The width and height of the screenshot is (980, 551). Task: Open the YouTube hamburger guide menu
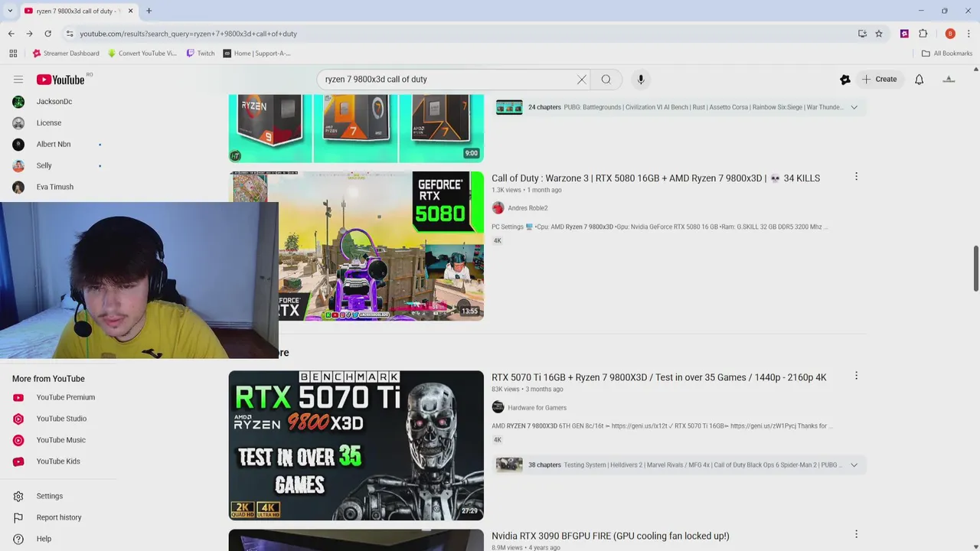point(18,80)
